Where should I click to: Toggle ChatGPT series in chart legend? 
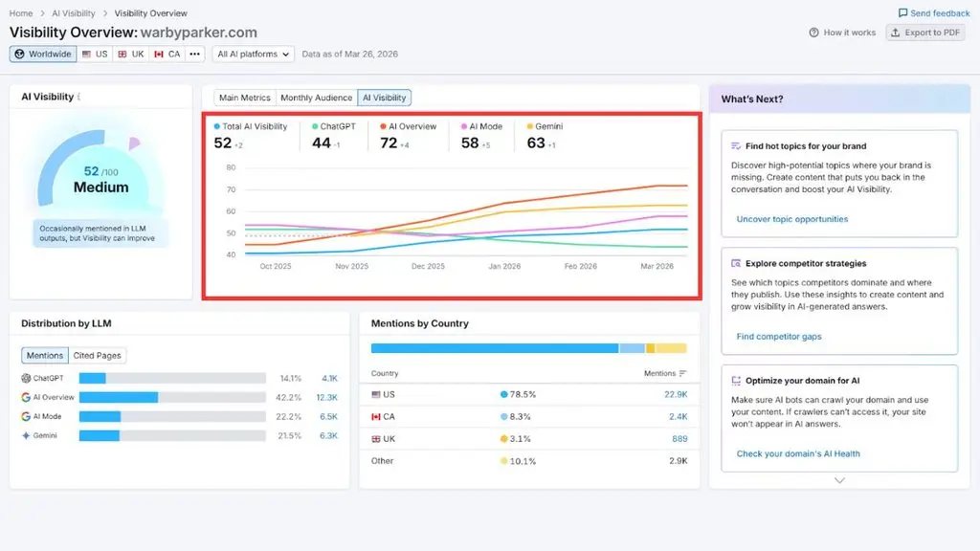pos(334,126)
